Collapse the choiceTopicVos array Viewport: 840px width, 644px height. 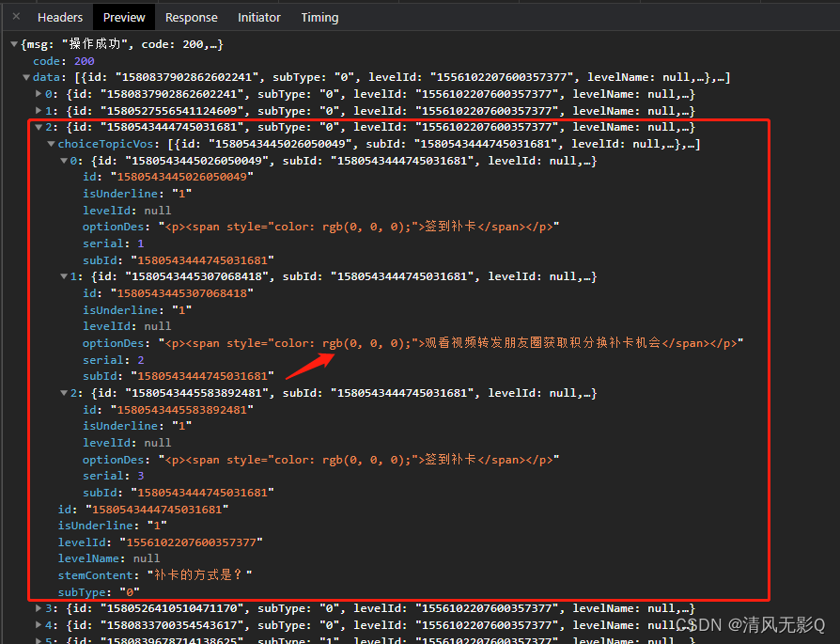coord(51,144)
